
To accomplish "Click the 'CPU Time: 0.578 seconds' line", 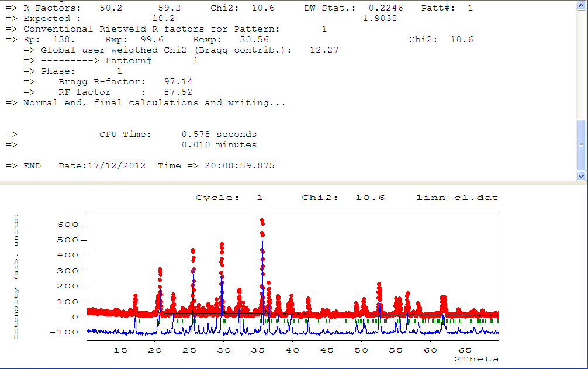I will point(132,135).
